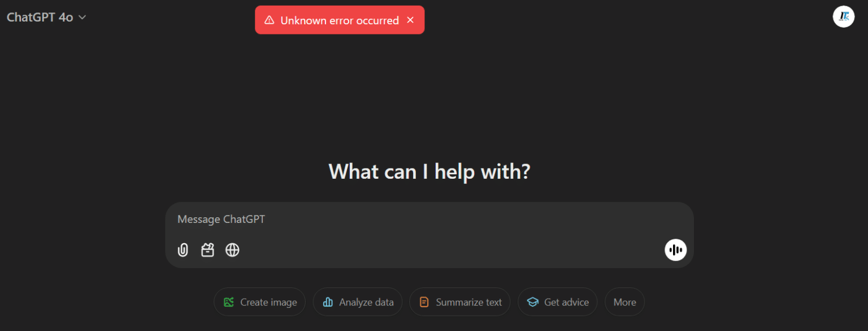Click the Get advice suggestion button

tap(557, 302)
